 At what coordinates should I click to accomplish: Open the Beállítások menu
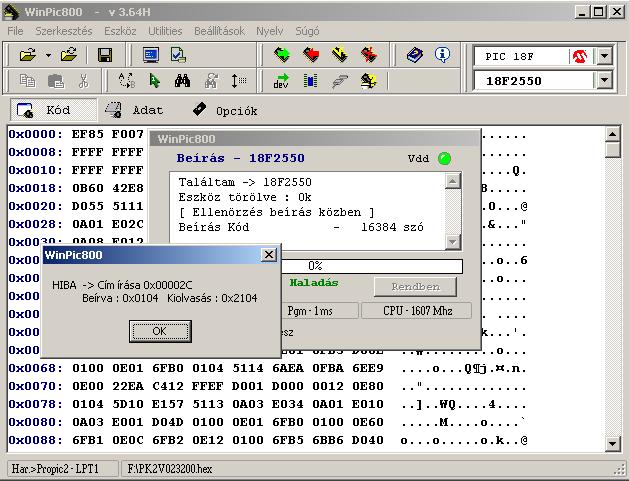pyautogui.click(x=219, y=31)
